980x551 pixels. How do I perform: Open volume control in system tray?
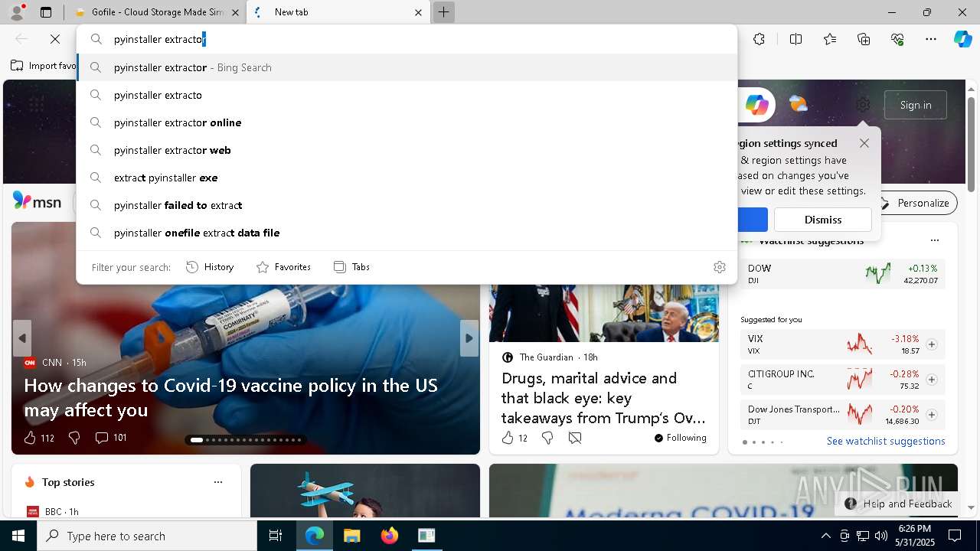(x=880, y=536)
